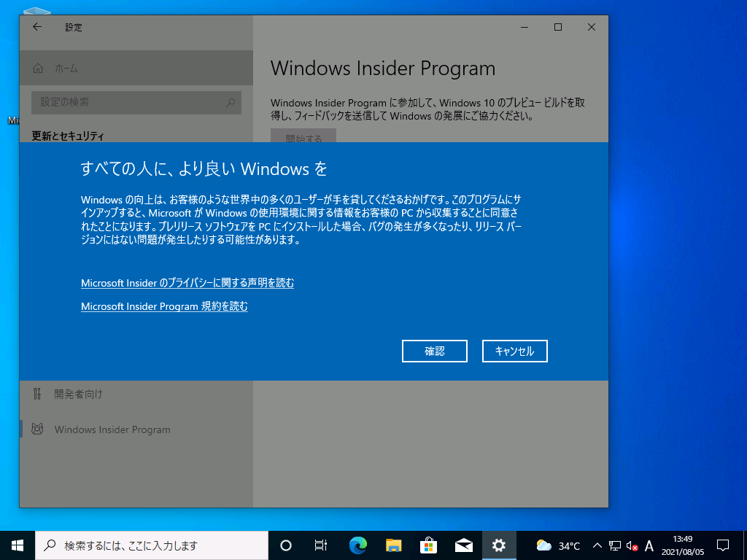Select 開発者向け in the sidebar
This screenshot has height=560, width=747.
point(136,394)
